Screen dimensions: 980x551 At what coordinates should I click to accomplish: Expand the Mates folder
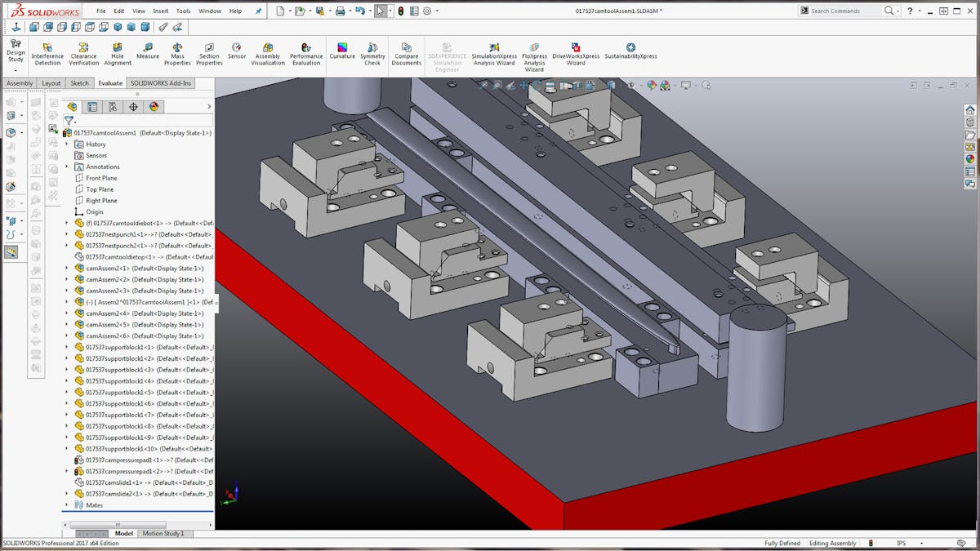click(67, 505)
